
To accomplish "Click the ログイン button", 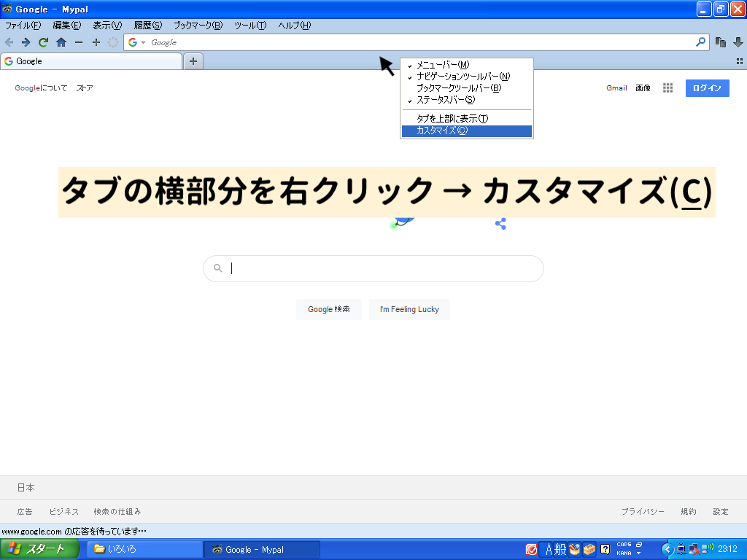I will coord(707,88).
